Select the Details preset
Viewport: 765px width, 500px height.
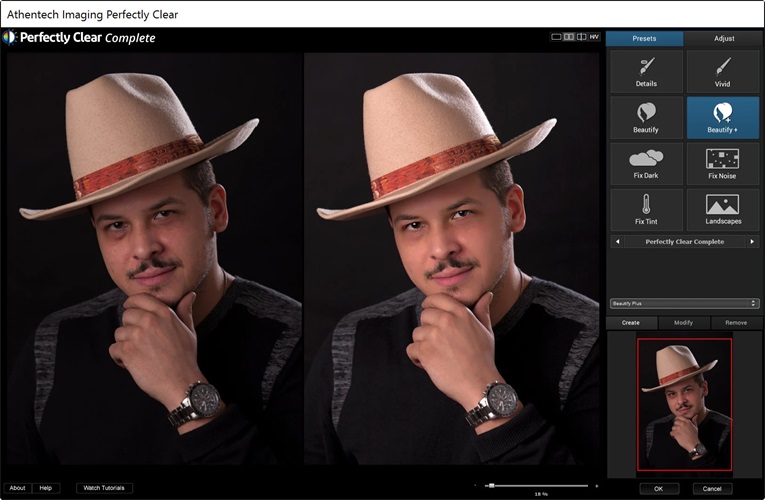[x=646, y=72]
